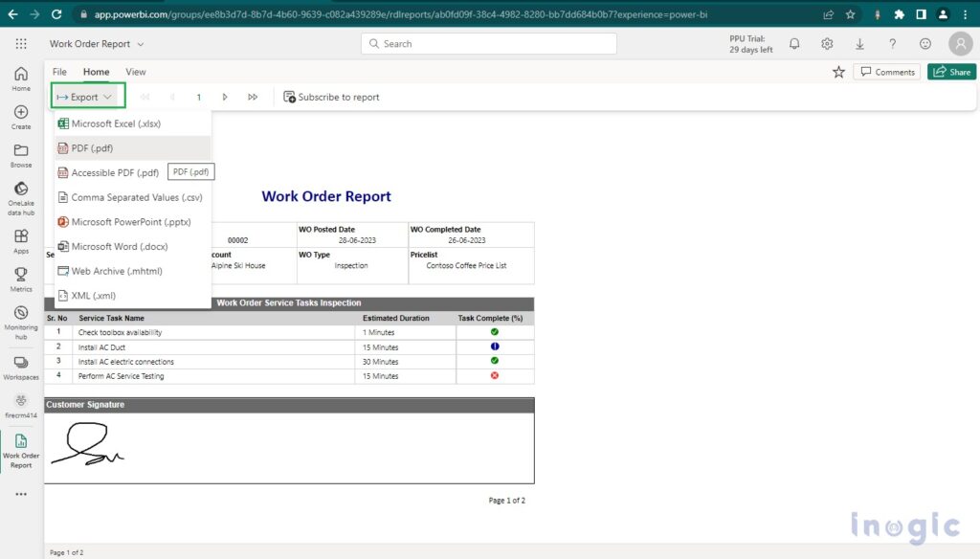Open user account avatar
The width and height of the screenshot is (980, 559).
[x=961, y=44]
